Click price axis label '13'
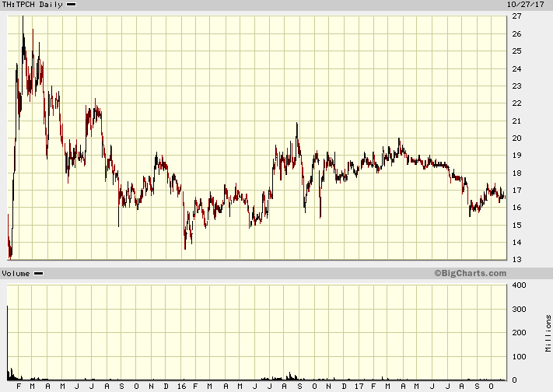Image resolution: width=553 pixels, height=392 pixels. tap(516, 259)
